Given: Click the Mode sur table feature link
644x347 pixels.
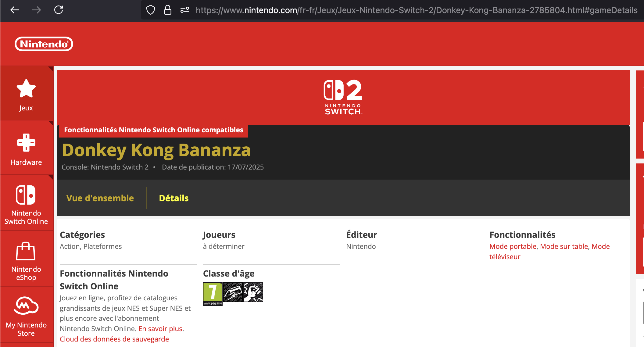Looking at the screenshot, I should 564,246.
